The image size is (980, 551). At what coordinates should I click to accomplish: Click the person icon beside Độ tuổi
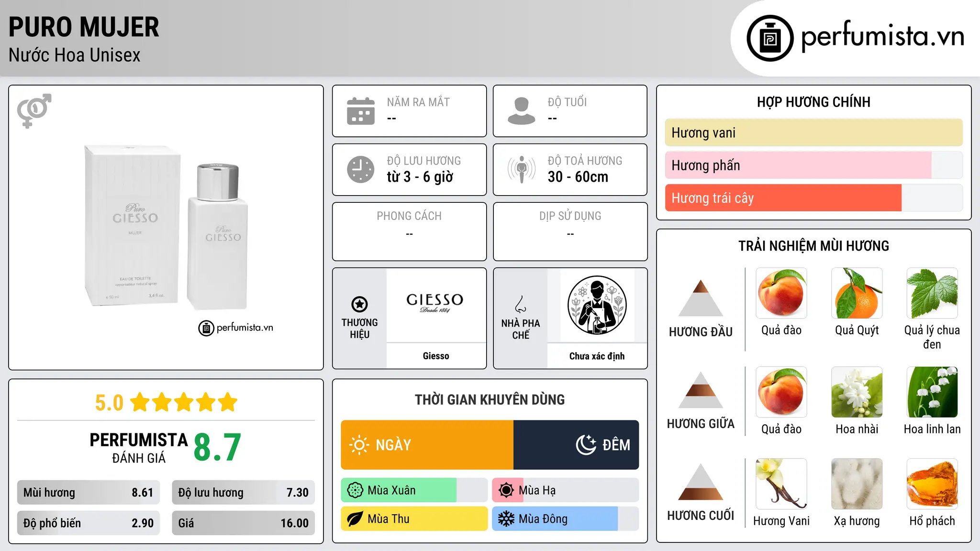coord(522,111)
